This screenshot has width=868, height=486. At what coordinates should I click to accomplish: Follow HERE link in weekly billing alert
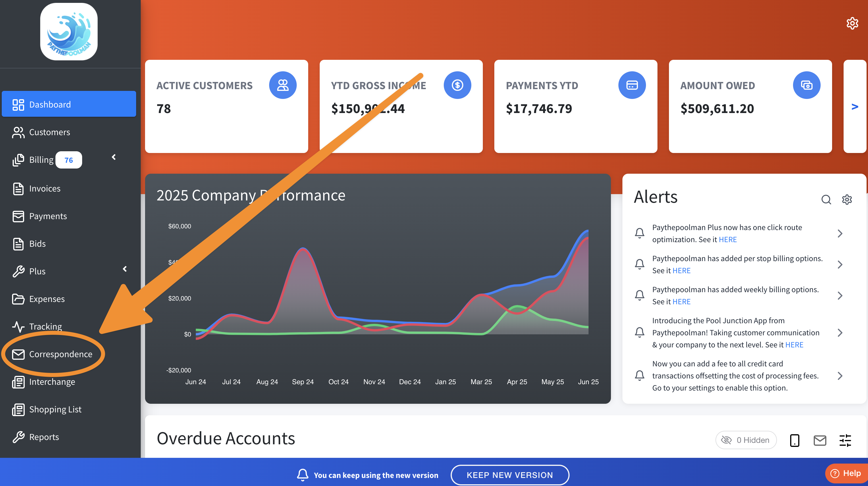coord(681,301)
